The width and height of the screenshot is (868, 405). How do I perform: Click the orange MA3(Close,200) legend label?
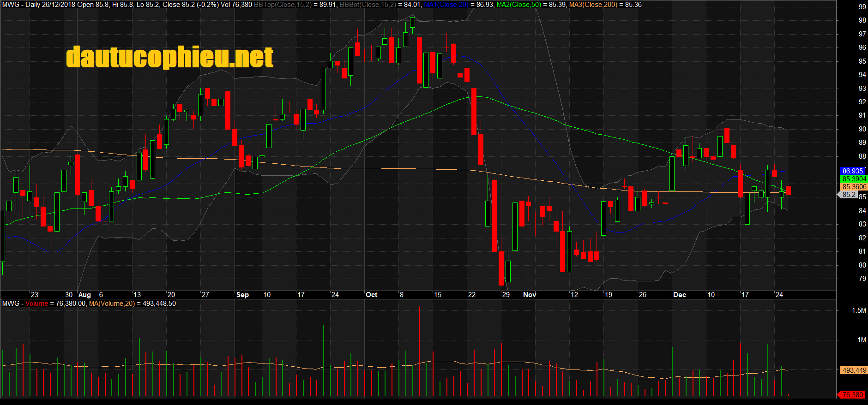coord(593,5)
